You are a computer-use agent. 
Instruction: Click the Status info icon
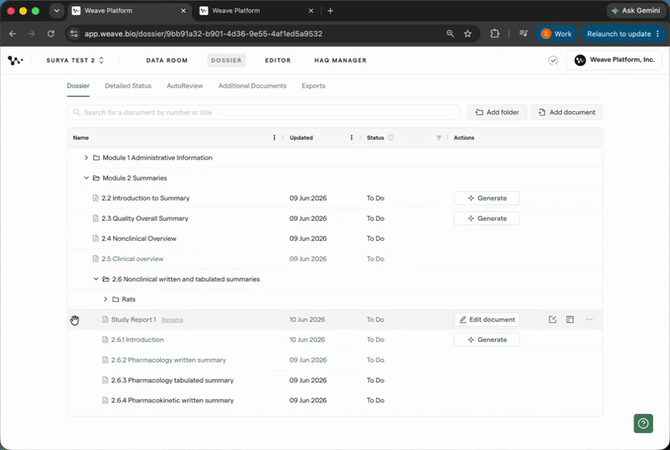tap(391, 138)
